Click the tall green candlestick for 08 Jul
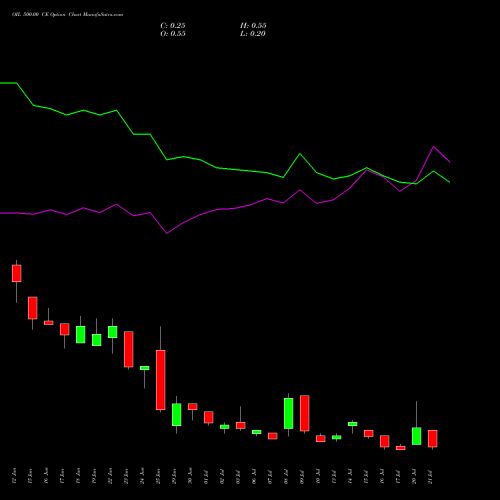This screenshot has height=500, width=500. [x=289, y=413]
